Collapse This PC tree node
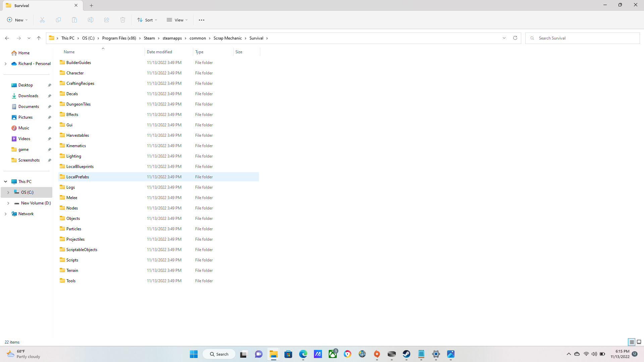Viewport: 644px width, 362px height. click(x=6, y=182)
